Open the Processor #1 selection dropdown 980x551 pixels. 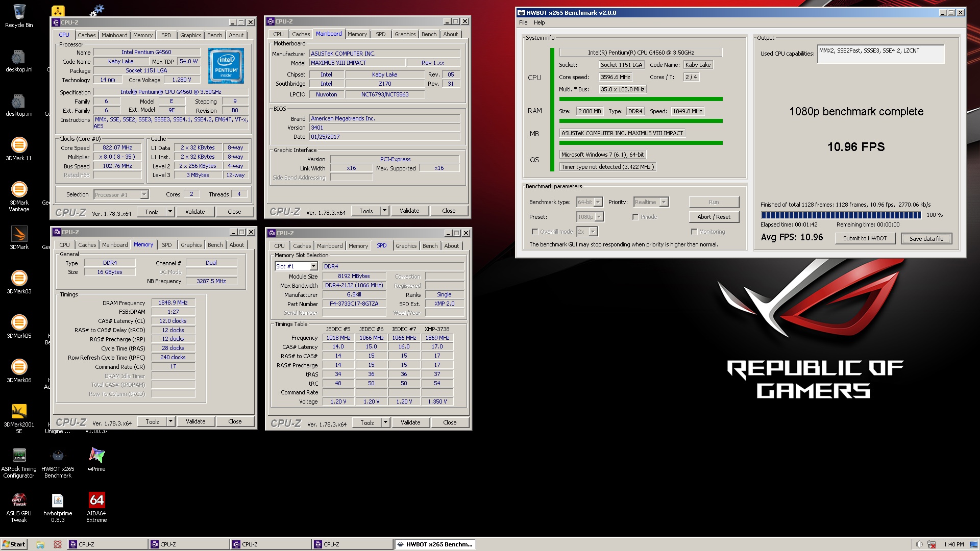tap(121, 195)
